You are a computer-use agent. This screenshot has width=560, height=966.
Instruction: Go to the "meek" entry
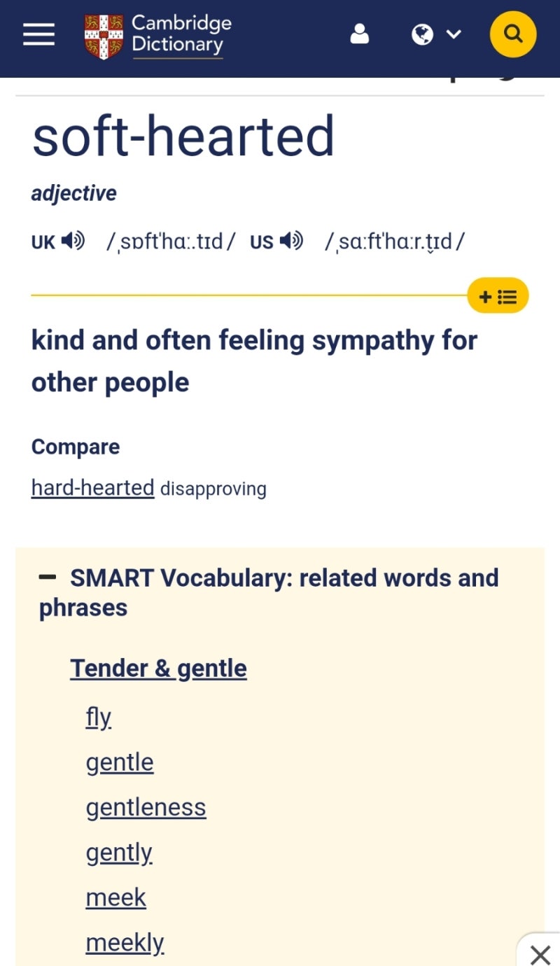[115, 897]
